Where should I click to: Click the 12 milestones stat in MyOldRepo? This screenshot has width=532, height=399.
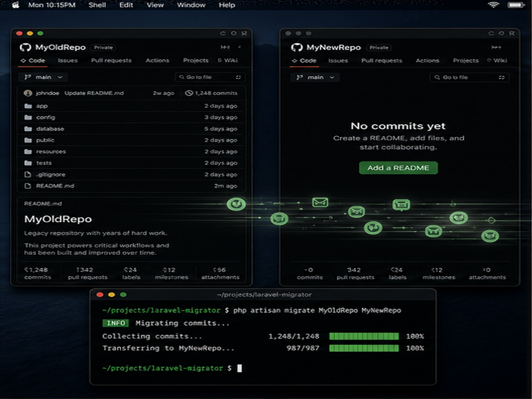[x=172, y=273]
